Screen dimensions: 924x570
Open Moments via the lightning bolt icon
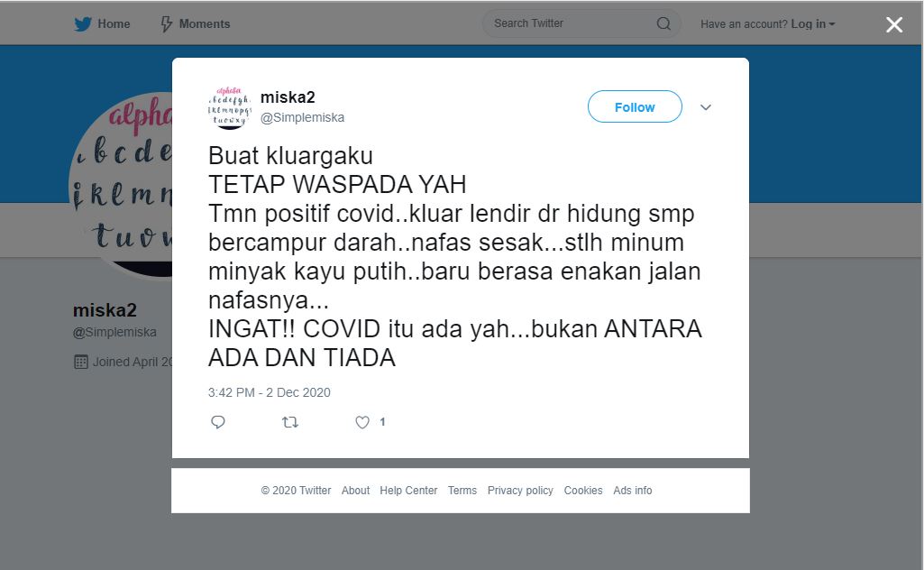[x=167, y=24]
